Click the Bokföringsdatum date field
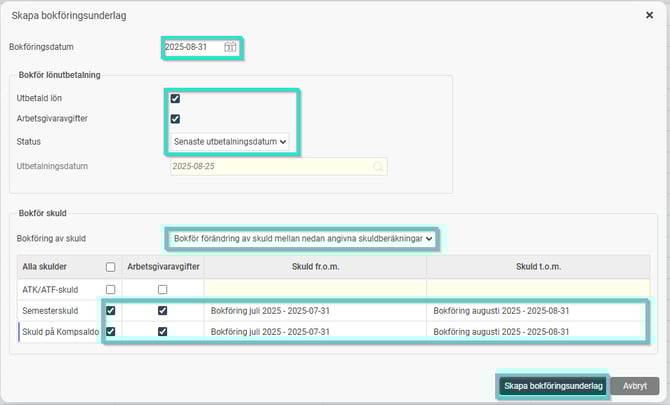The height and width of the screenshot is (405, 670). click(193, 47)
